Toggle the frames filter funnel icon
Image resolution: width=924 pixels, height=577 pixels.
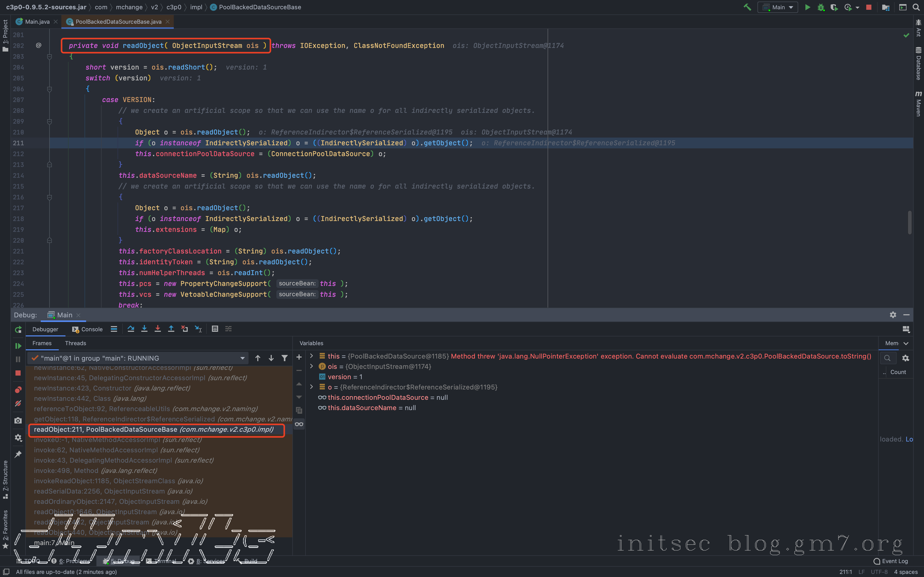tap(284, 358)
